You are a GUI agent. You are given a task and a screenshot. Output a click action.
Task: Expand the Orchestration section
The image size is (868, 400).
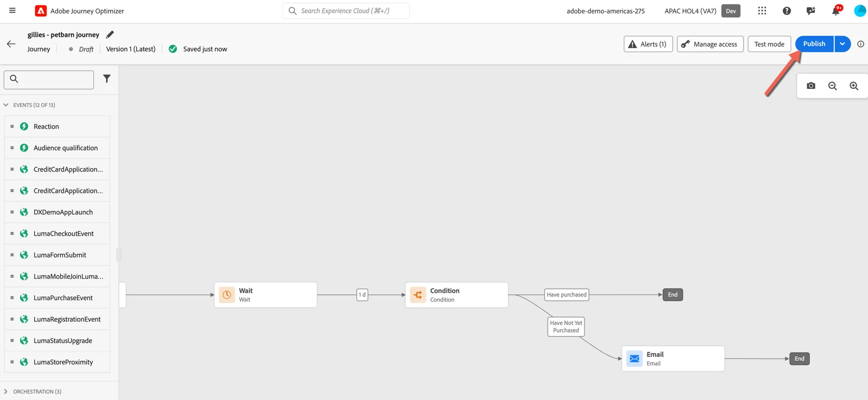click(x=6, y=391)
